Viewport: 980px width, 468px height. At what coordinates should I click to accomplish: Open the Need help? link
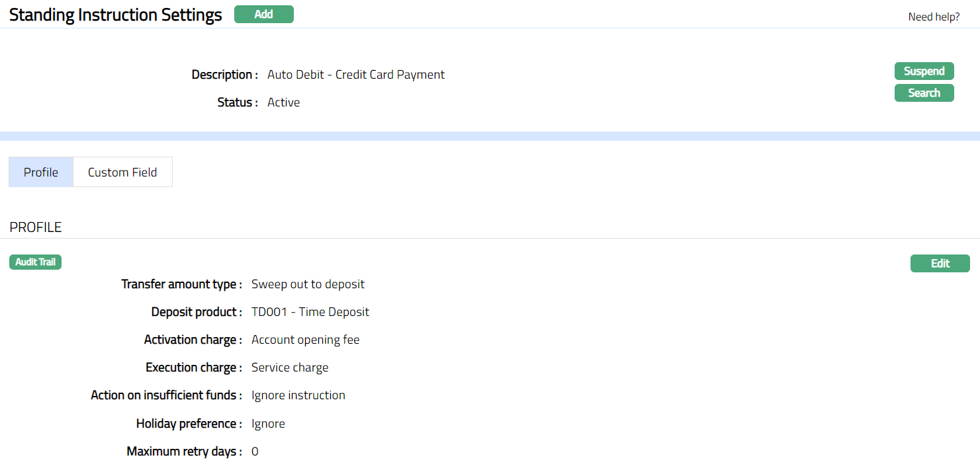934,17
